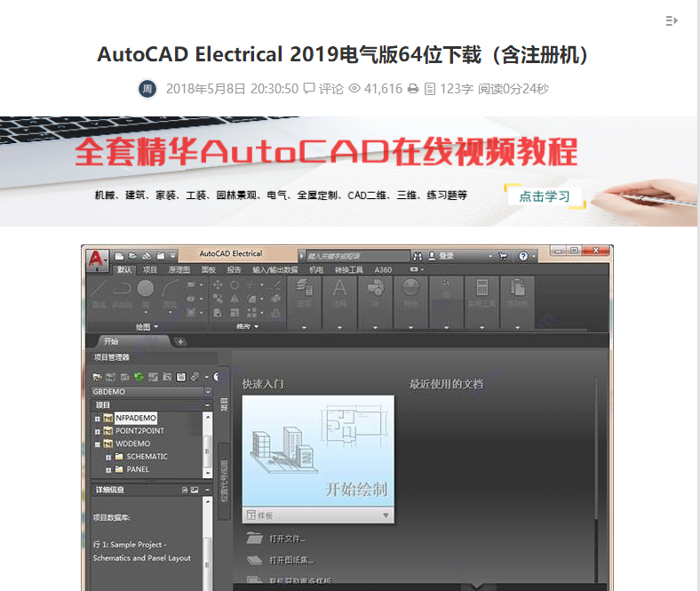This screenshot has width=700, height=591.
Task: Collapse the WDDEMO project node
Action: [98, 443]
